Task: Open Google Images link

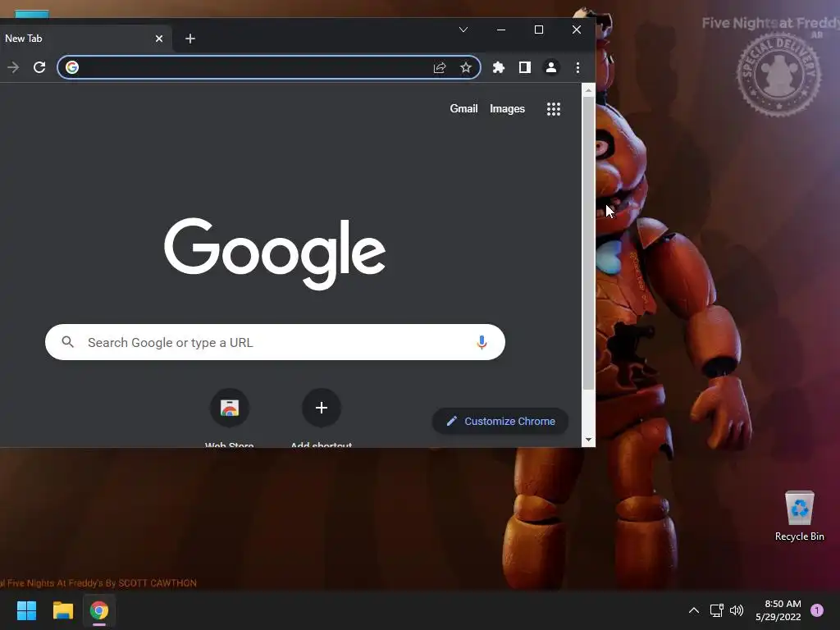Action: [x=507, y=109]
